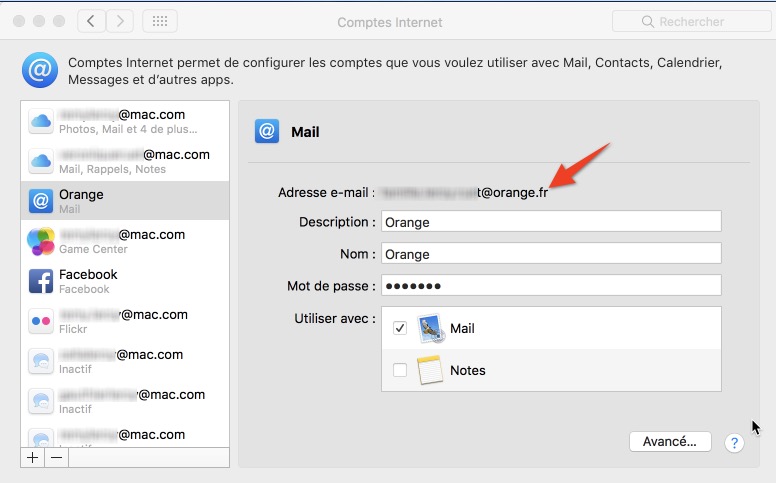This screenshot has height=483, width=776.
Task: Click the blue @ Mail icon in detail header
Action: (267, 131)
